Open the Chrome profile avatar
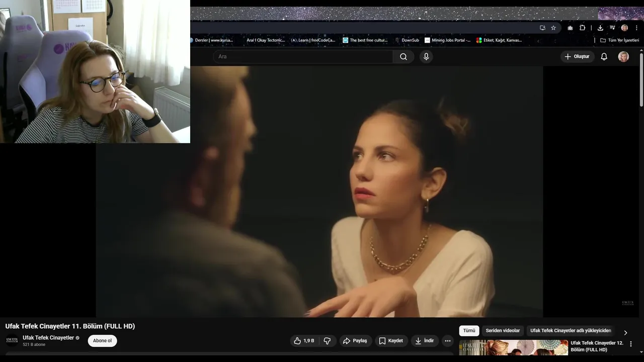Viewport: 644px width, 362px height. click(x=624, y=28)
